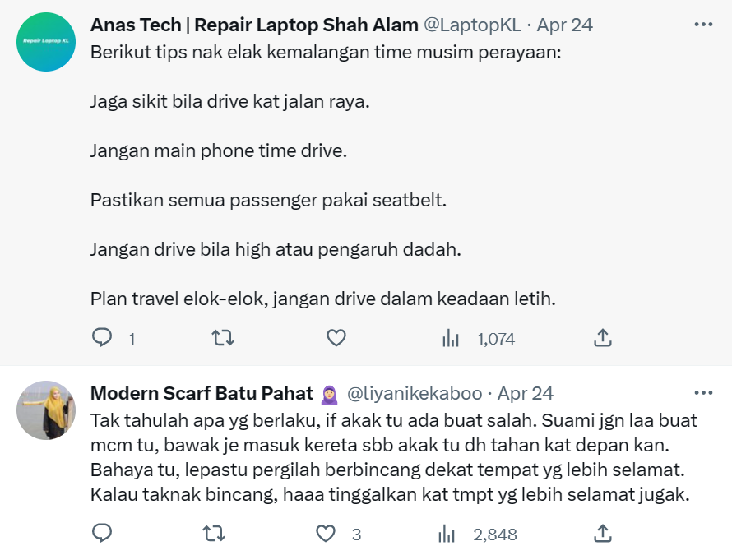Screen dimensions: 732x560
Task: Open Modern Scarf tweet's Apr 24 timestamp
Action: coord(526,393)
